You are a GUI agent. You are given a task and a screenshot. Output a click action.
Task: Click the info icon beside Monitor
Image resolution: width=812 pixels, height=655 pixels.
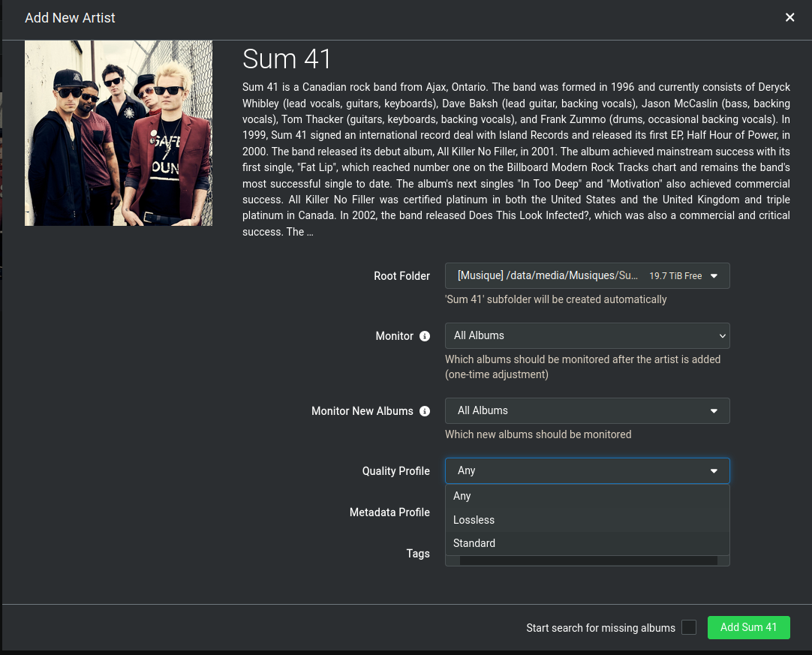(425, 336)
